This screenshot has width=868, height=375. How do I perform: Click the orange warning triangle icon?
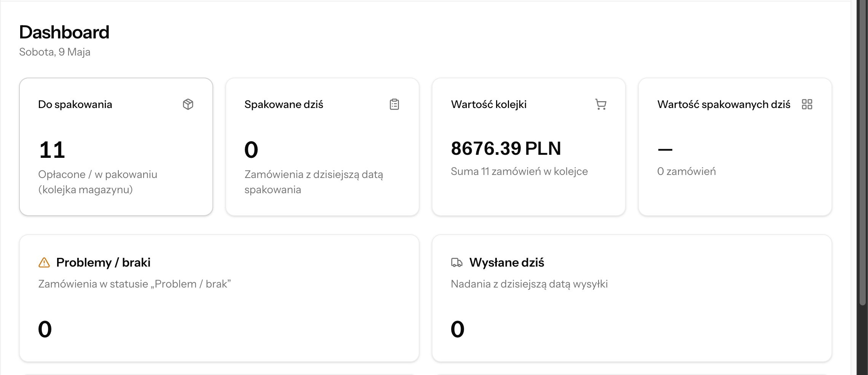(x=44, y=262)
